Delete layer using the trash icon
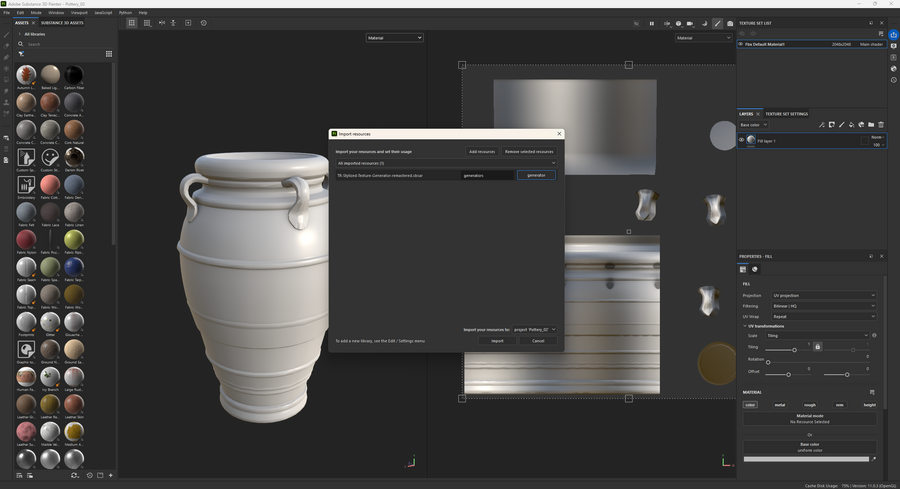Screen dimensions: 900x489 click(882, 125)
